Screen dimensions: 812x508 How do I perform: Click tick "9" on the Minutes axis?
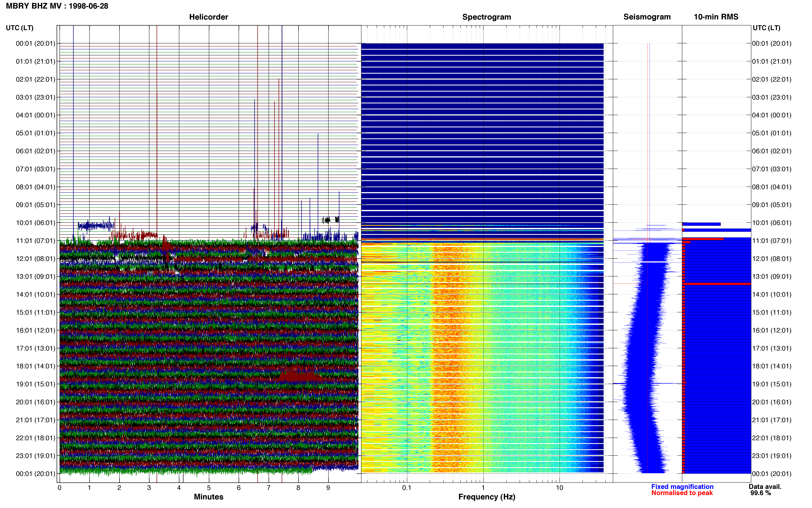328,488
